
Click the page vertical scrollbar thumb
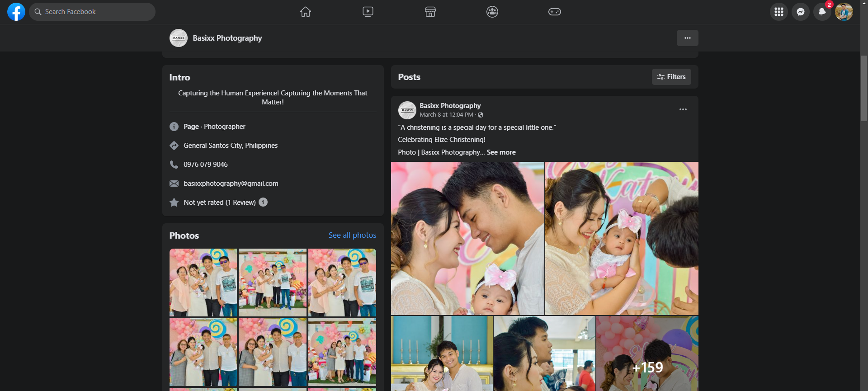tap(864, 88)
